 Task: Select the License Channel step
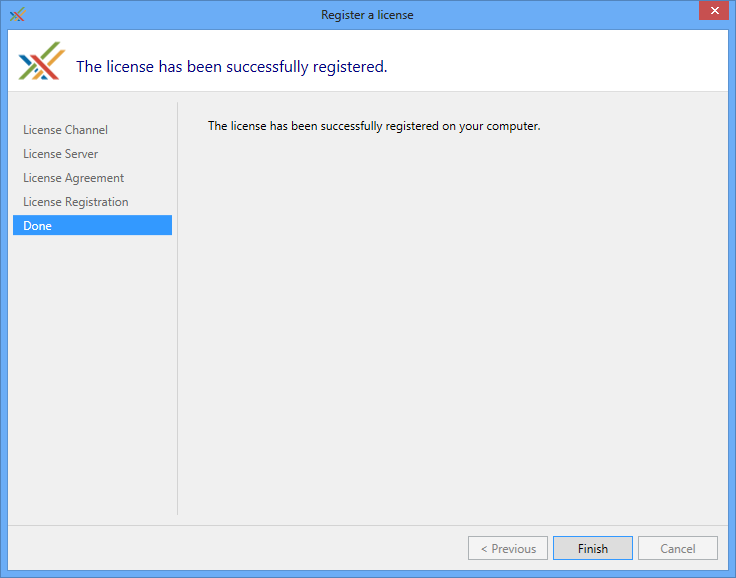(65, 130)
